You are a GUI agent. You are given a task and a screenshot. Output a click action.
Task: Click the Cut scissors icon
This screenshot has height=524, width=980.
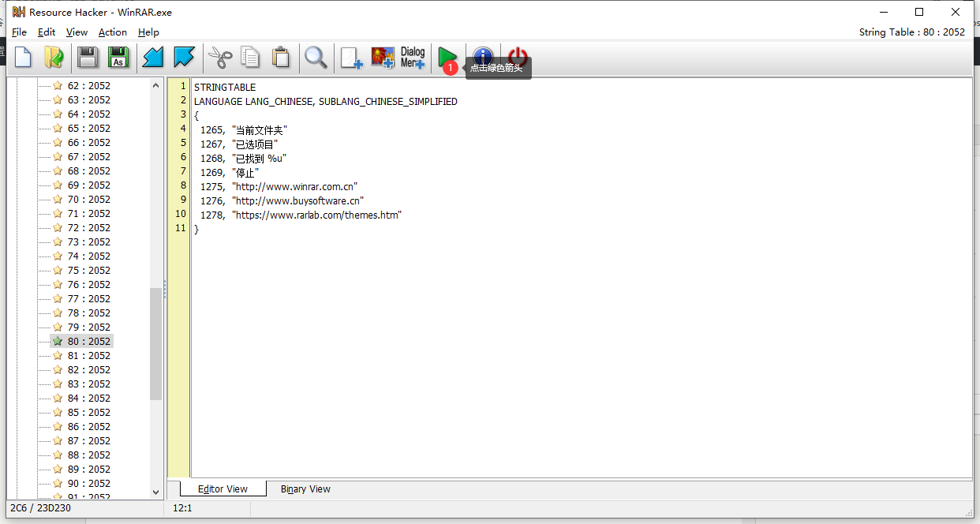click(x=220, y=58)
